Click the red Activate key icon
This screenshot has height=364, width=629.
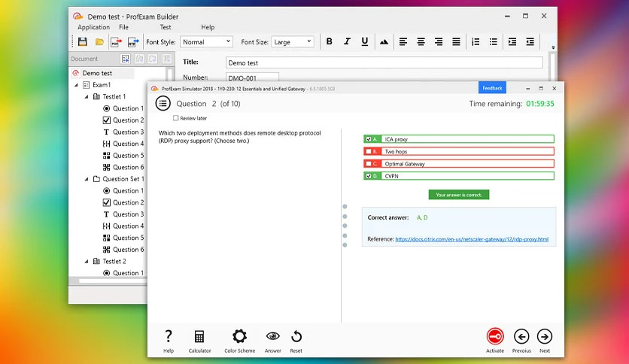point(495,336)
